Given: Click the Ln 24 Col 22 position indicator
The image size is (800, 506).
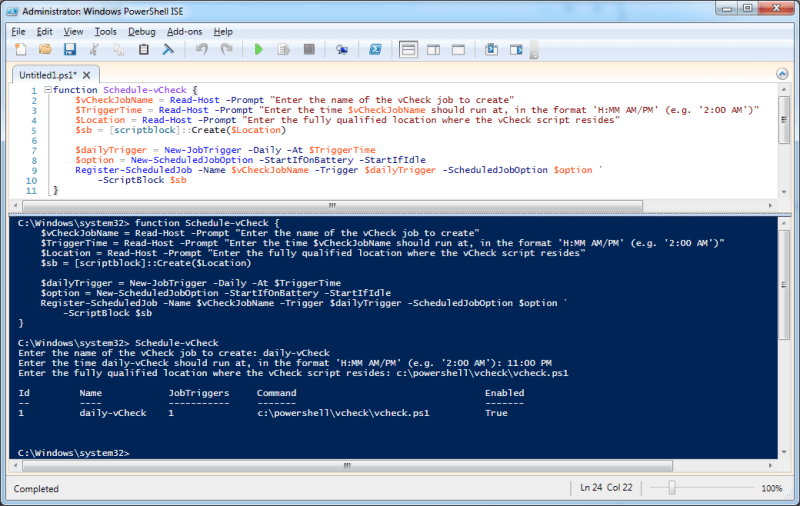Looking at the screenshot, I should click(x=606, y=488).
